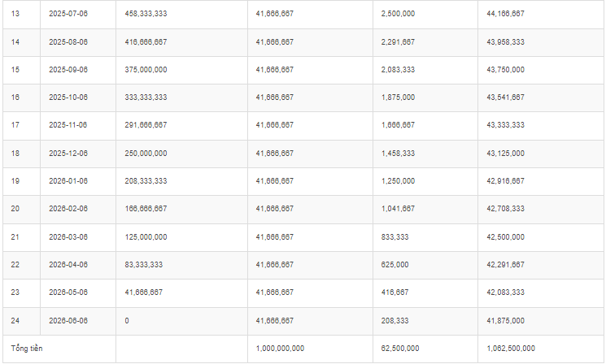Click remaining balance 208,333,333
This screenshot has width=606, height=364.
[146, 180]
